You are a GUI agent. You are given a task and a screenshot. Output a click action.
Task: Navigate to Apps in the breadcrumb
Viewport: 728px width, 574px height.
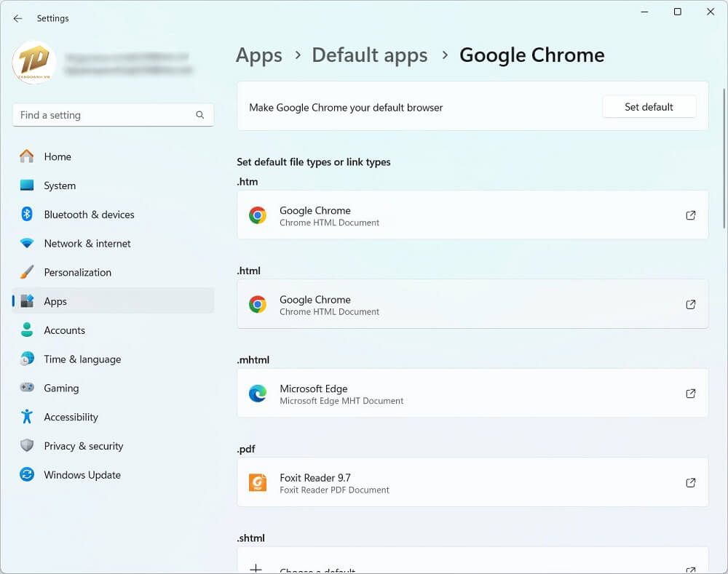259,56
